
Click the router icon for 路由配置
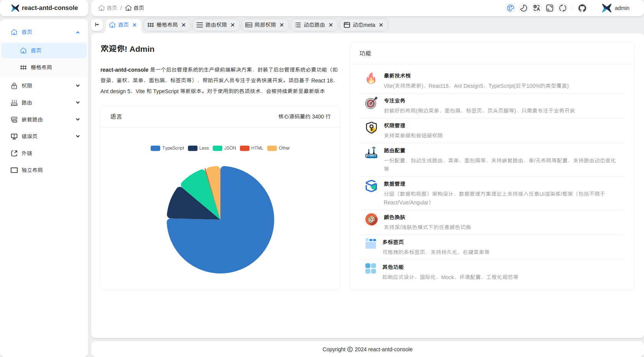click(371, 153)
